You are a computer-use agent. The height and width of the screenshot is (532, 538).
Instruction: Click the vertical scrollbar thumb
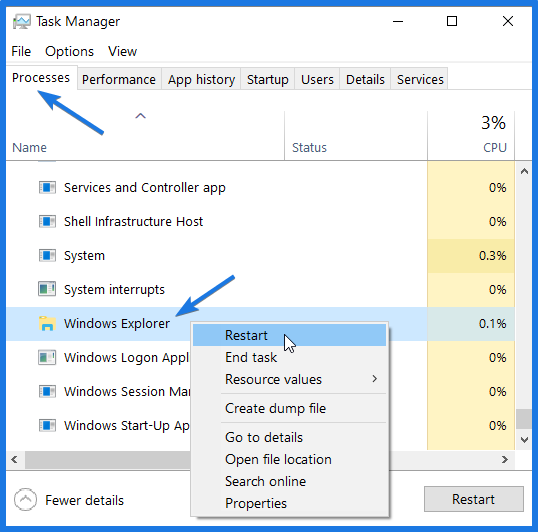[x=524, y=418]
